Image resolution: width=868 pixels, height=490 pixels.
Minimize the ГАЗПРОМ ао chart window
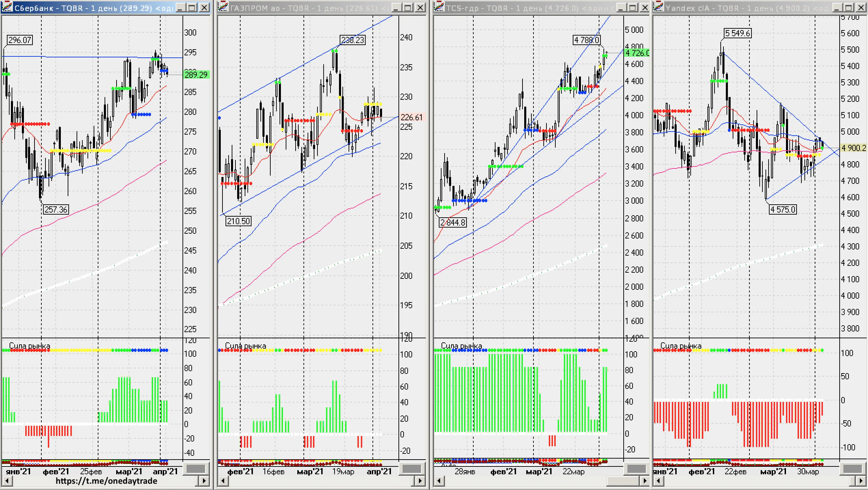396,7
